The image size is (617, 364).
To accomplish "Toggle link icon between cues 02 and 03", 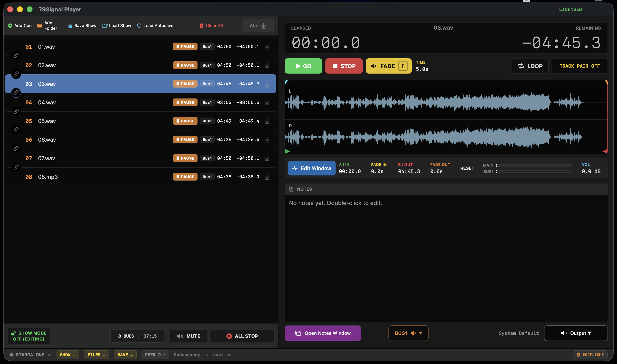I will click(16, 74).
